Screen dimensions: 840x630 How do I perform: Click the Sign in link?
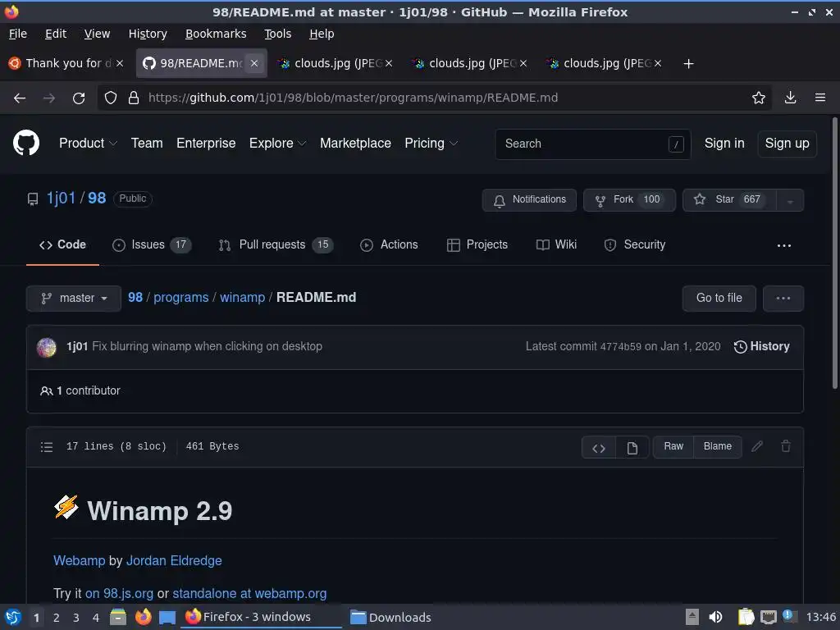(724, 144)
